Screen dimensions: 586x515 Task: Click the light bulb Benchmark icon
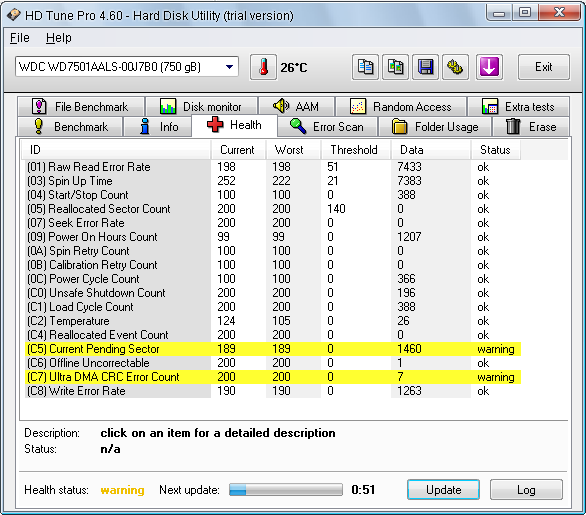38,126
